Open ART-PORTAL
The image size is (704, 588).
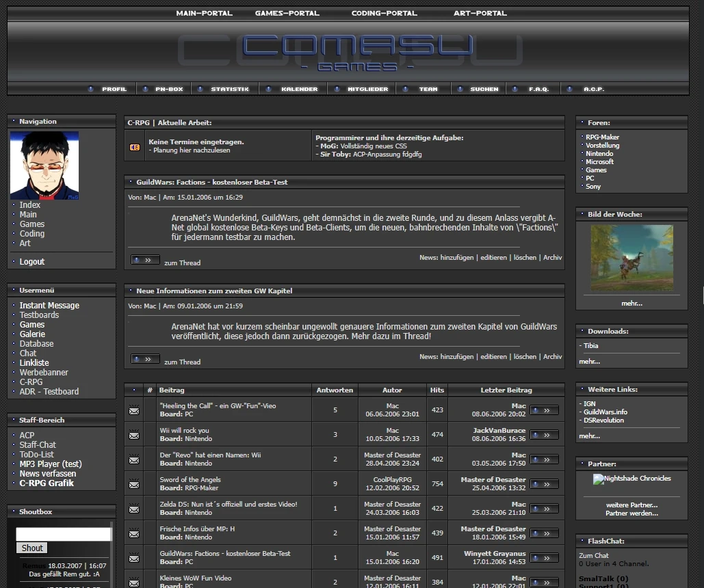pyautogui.click(x=480, y=14)
